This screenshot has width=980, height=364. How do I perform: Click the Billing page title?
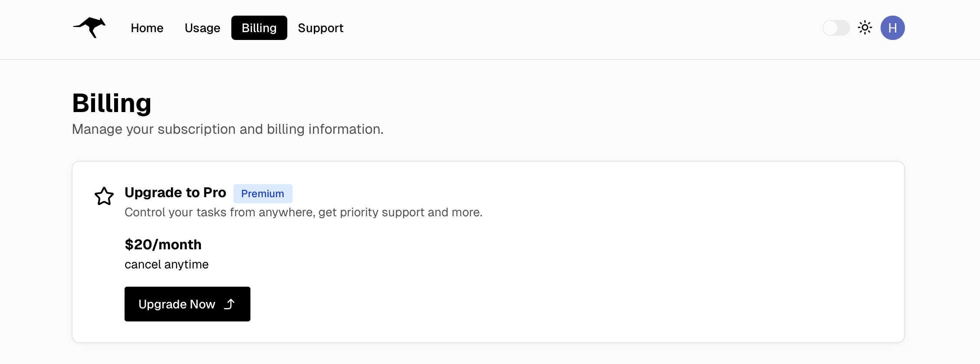[x=112, y=103]
